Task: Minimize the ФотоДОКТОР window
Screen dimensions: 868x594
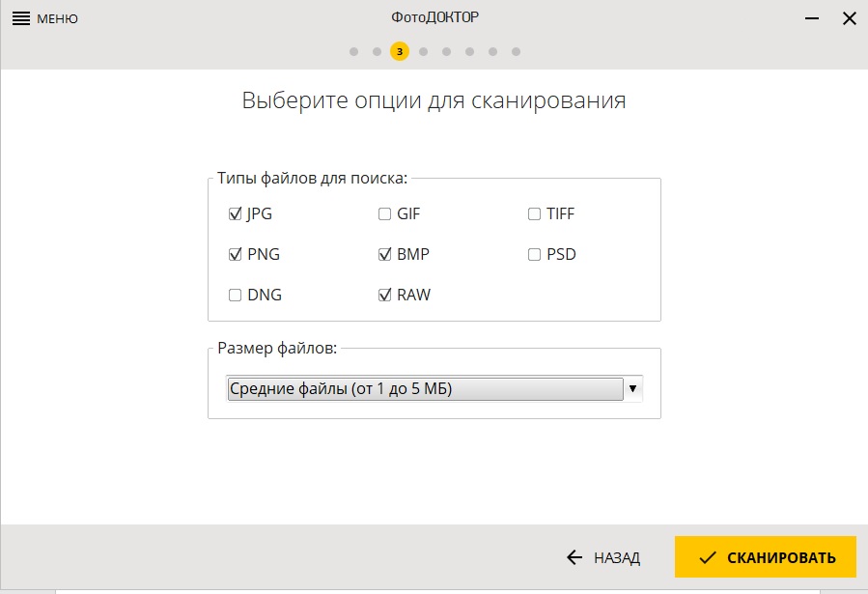Action: 812,18
